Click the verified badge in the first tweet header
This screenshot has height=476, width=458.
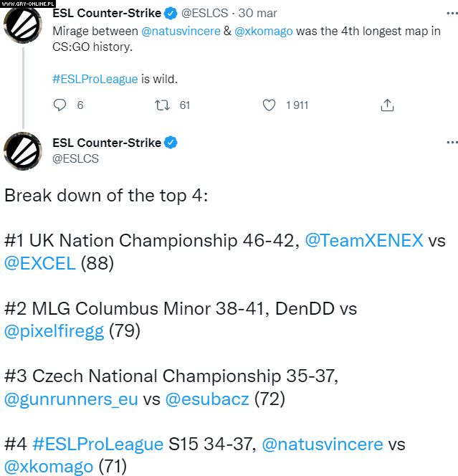click(171, 14)
